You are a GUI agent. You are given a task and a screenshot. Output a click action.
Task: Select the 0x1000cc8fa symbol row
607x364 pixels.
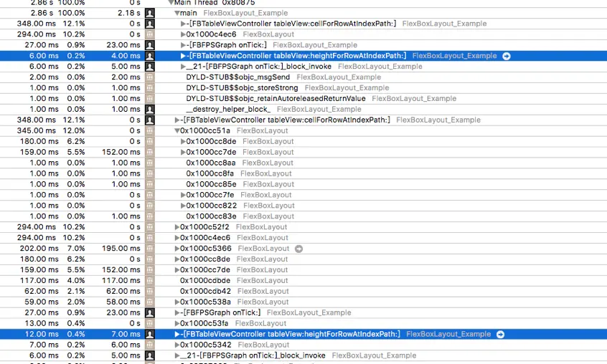pos(210,174)
